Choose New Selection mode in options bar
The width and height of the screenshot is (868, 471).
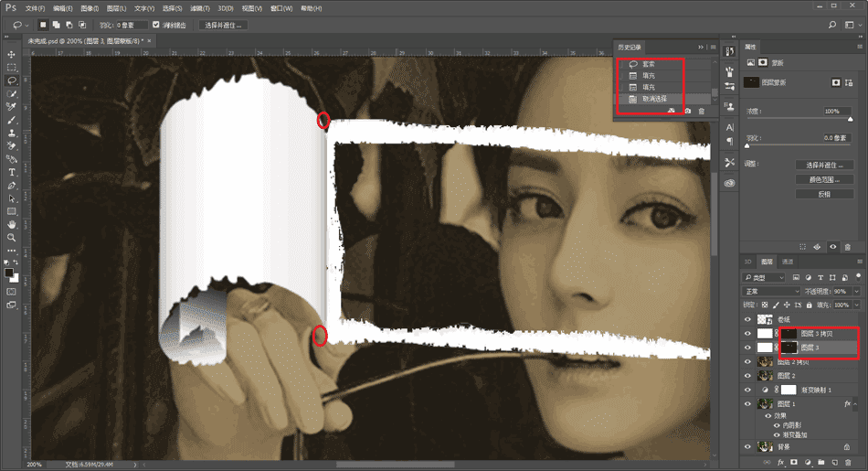click(x=43, y=25)
